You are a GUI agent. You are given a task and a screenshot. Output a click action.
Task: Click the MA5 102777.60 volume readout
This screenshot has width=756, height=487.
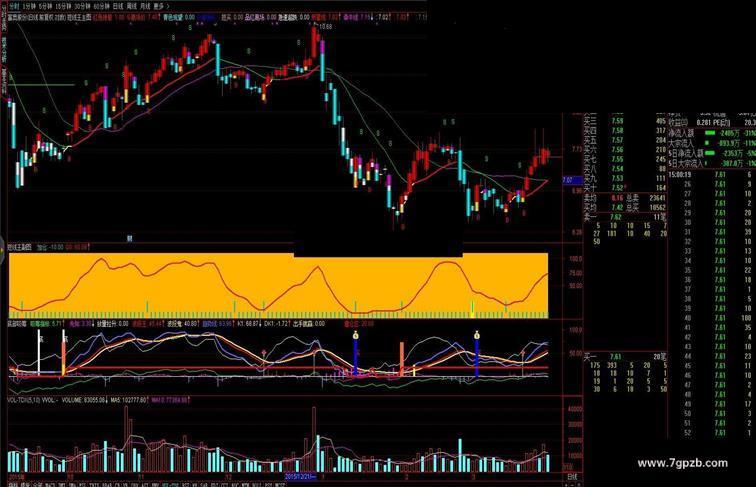(129, 400)
